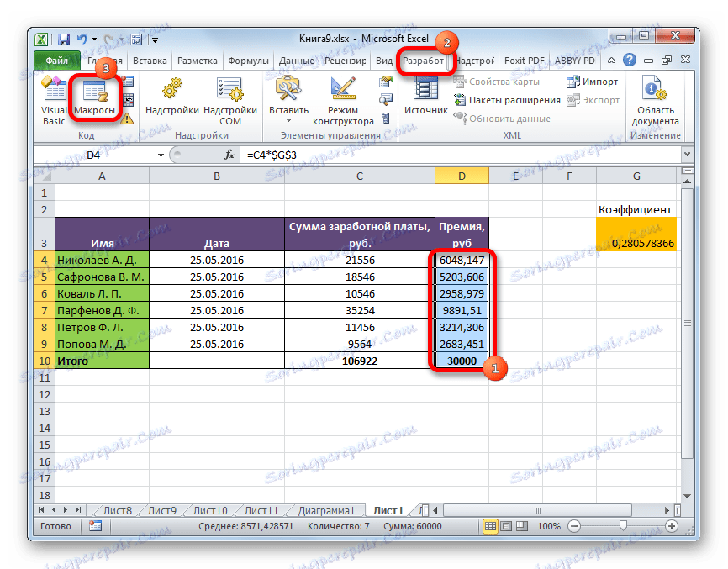Zoom out with minus button
This screenshot has height=569, width=728.
pos(574,526)
